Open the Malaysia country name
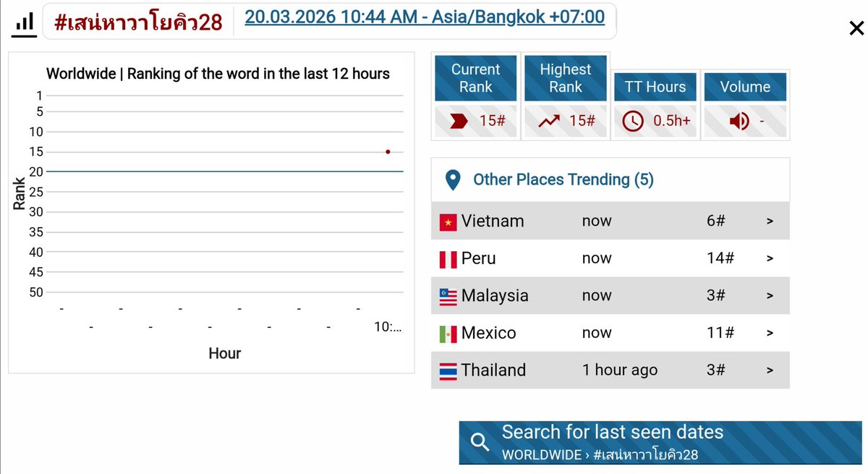Image resolution: width=868 pixels, height=474 pixels. (495, 296)
